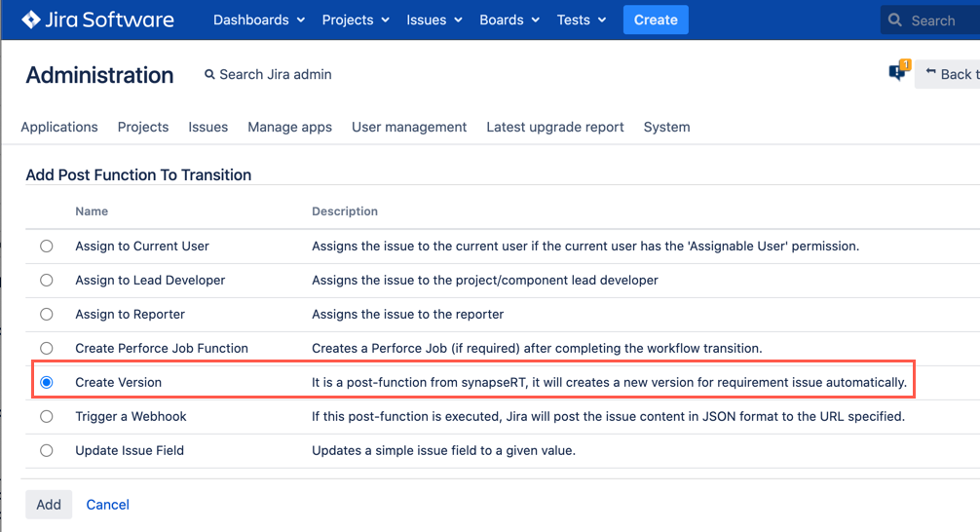Expand the Dashboards dropdown menu
Screen dimensions: 980x532
[x=258, y=19]
